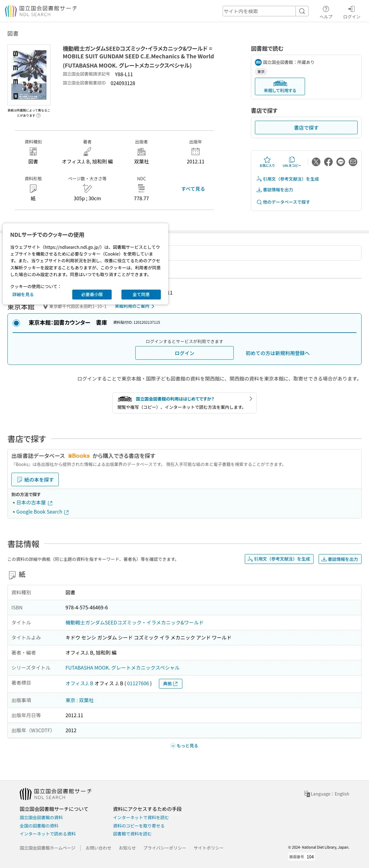
Task: Click the ログイン button in the holdings panel
Action: (x=184, y=353)
